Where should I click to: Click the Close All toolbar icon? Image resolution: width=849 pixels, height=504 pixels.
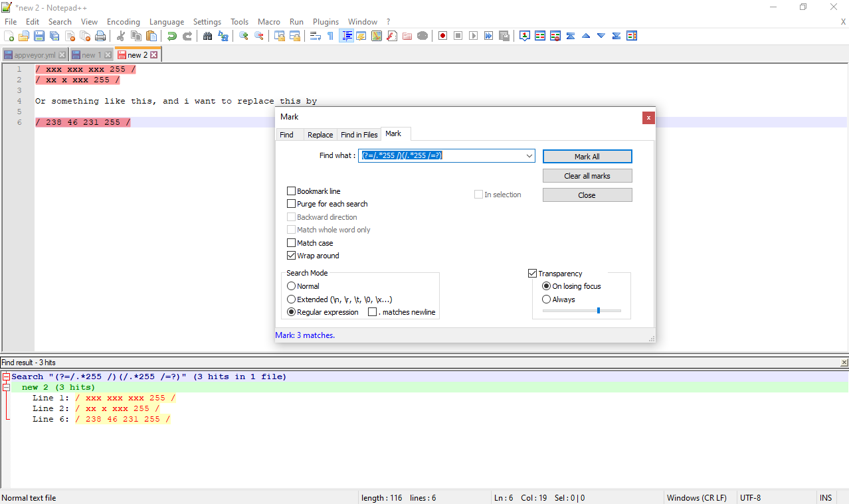pos(85,36)
